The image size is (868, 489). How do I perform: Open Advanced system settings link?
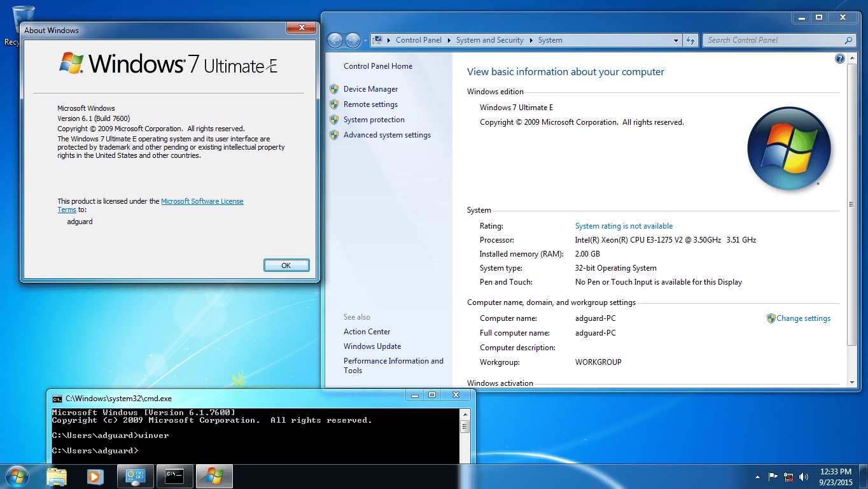pos(387,135)
